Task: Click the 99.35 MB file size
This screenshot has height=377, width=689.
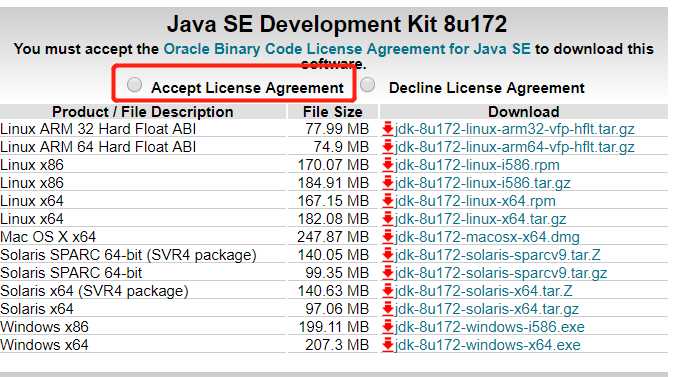Action: tap(337, 273)
